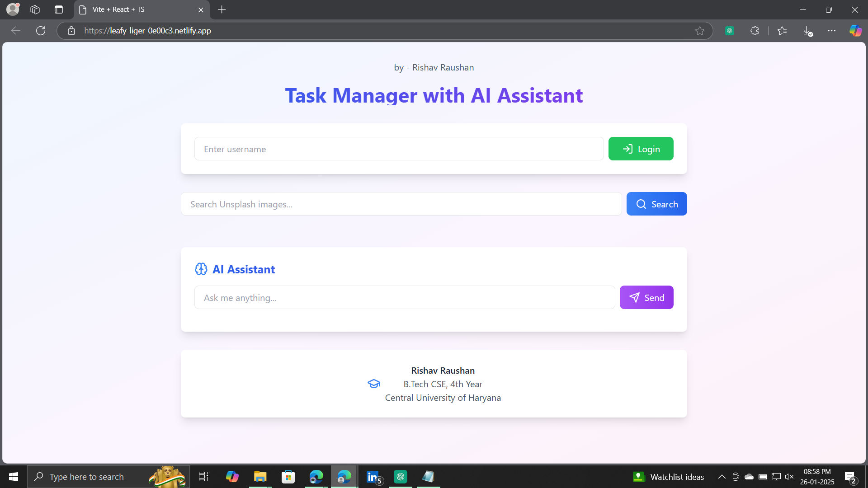Click the blue Search button
Image resolution: width=868 pixels, height=488 pixels.
point(656,204)
